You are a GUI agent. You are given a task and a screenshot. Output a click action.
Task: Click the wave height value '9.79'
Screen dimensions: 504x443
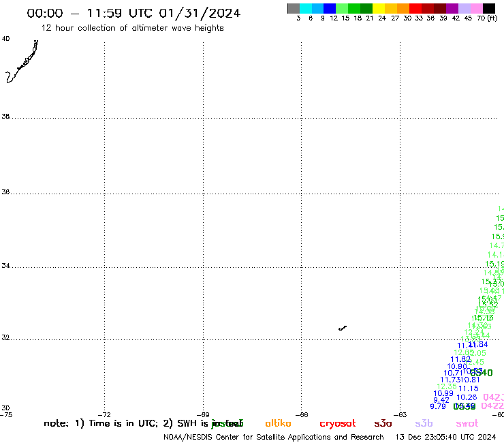(438, 407)
